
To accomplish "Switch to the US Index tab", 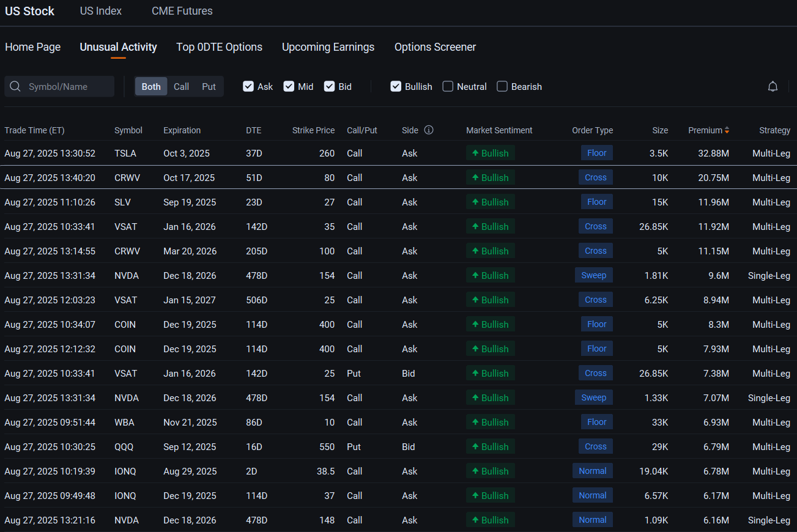I will [100, 10].
